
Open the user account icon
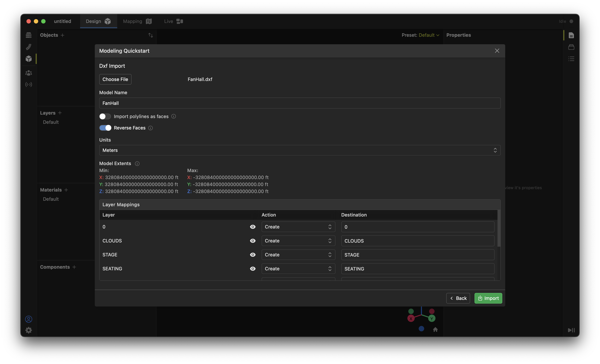click(28, 319)
